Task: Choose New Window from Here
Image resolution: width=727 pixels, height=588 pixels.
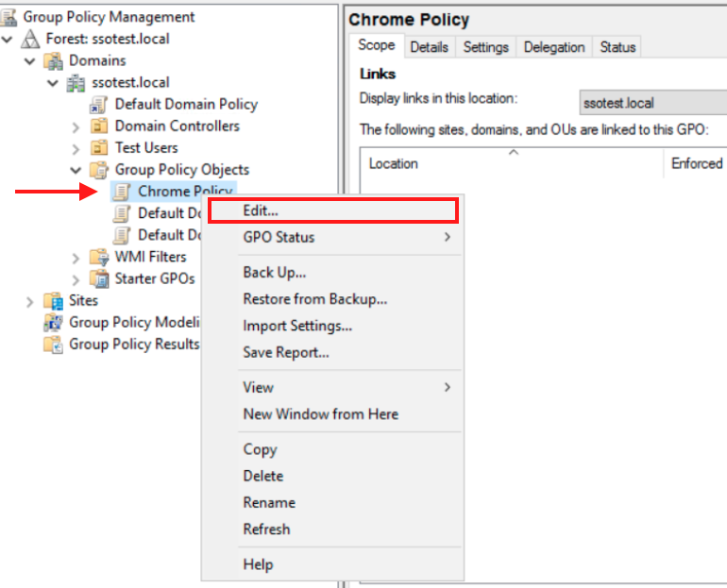Action: tap(320, 413)
